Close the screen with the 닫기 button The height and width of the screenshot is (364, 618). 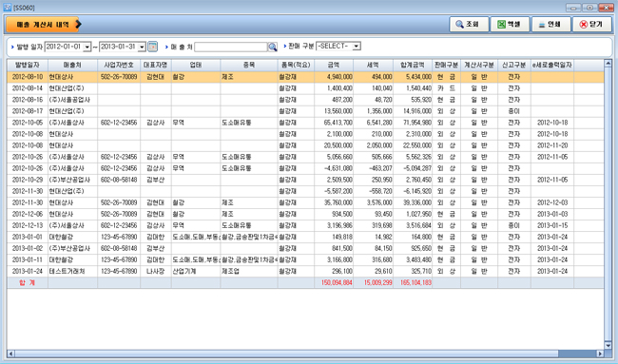tap(592, 25)
